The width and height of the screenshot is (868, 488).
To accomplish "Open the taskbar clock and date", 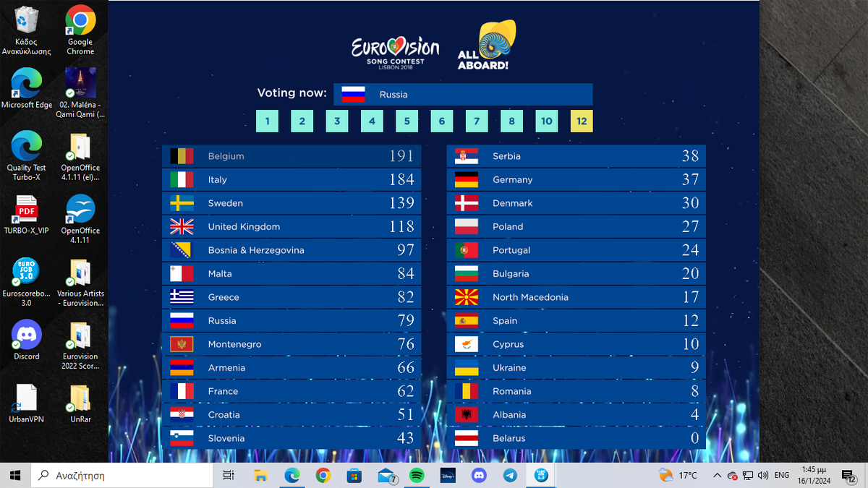I will 814,475.
